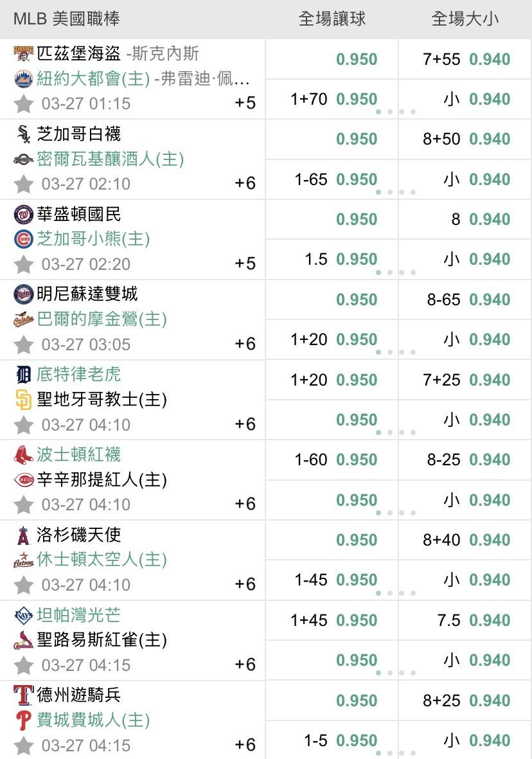
Task: Click the Pittsburgh Pirates team logo
Action: (22, 53)
